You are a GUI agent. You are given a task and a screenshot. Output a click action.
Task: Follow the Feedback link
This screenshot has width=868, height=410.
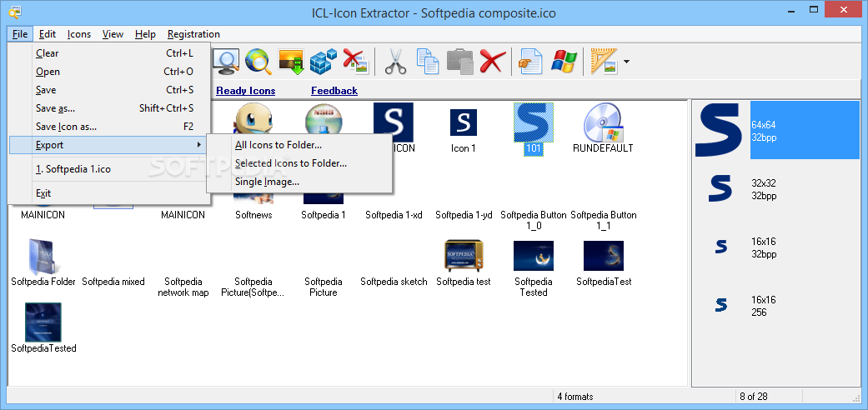pyautogui.click(x=334, y=91)
